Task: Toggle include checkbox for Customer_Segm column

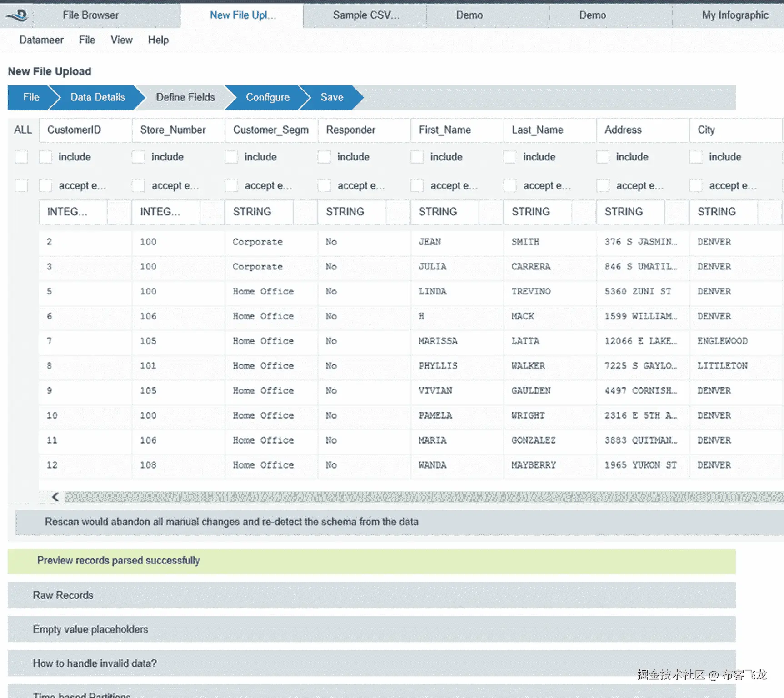Action: pyautogui.click(x=231, y=157)
